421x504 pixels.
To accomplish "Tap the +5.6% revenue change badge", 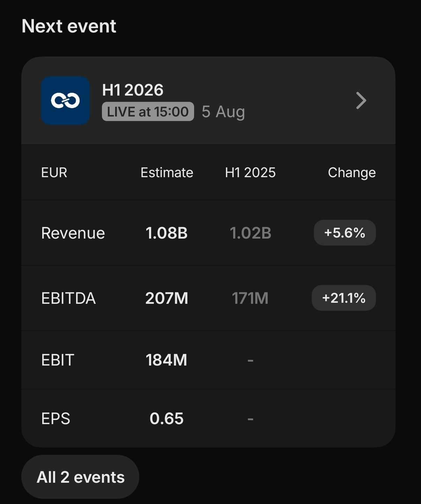I will coord(345,233).
